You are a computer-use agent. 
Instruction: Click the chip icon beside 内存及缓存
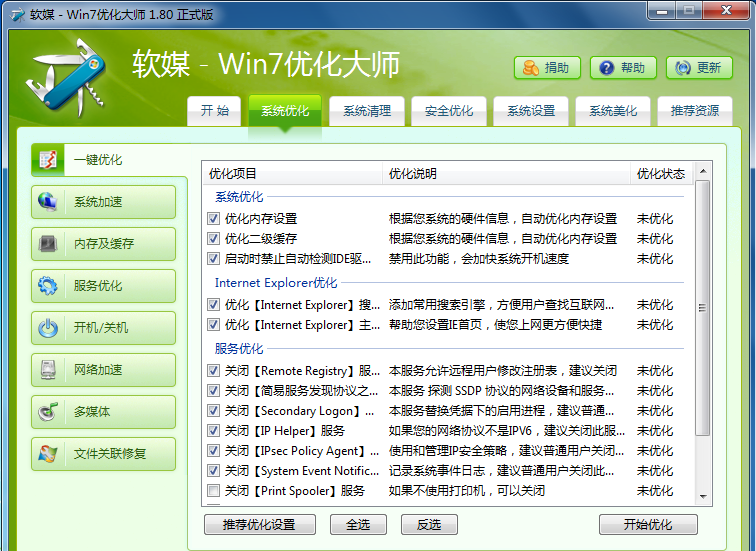(x=48, y=243)
